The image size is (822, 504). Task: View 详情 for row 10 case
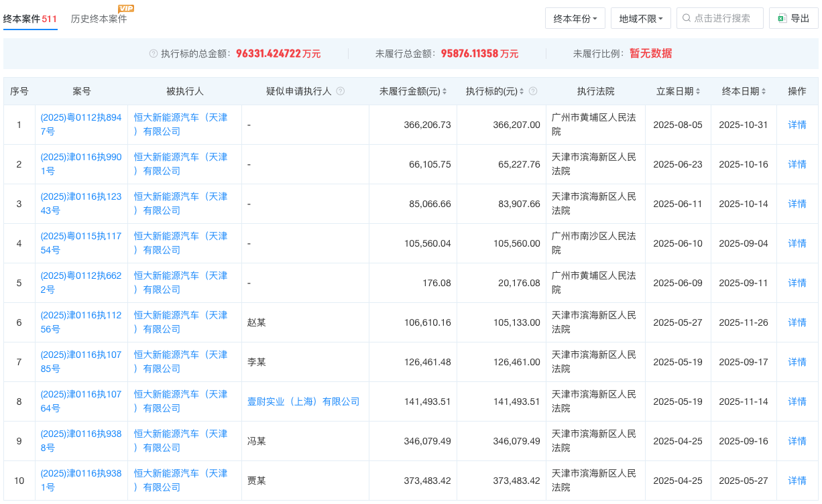point(797,481)
